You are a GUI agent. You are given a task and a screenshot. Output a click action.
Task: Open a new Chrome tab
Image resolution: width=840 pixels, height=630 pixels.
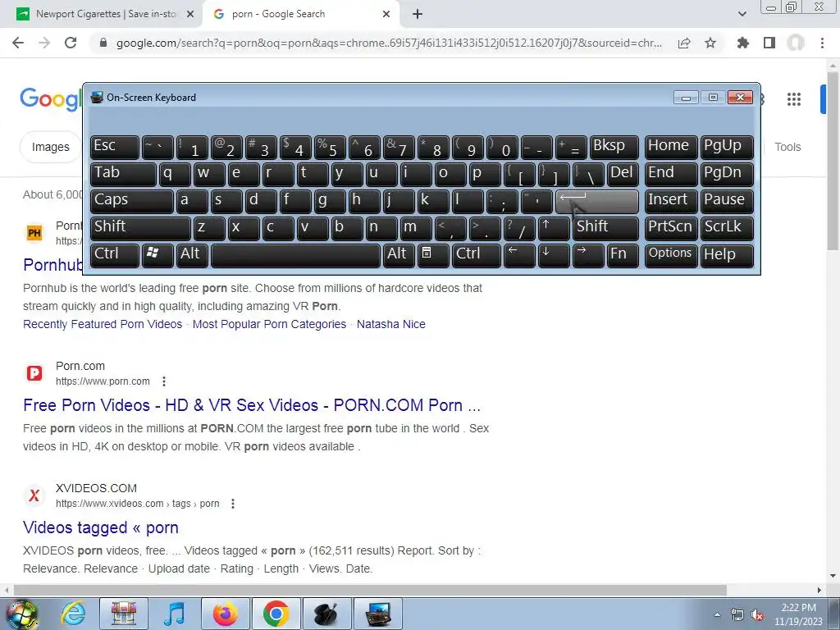[418, 14]
